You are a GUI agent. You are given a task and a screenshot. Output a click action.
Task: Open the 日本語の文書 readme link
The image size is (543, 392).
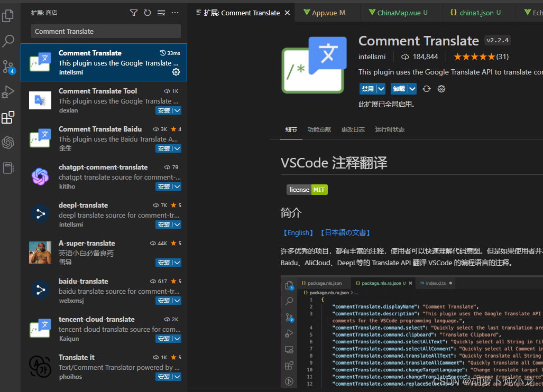[345, 233]
